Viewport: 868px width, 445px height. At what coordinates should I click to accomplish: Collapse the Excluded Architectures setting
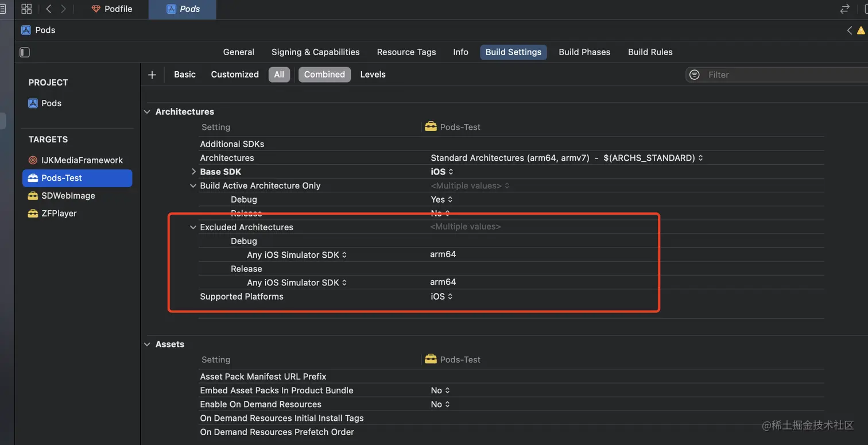(x=193, y=227)
